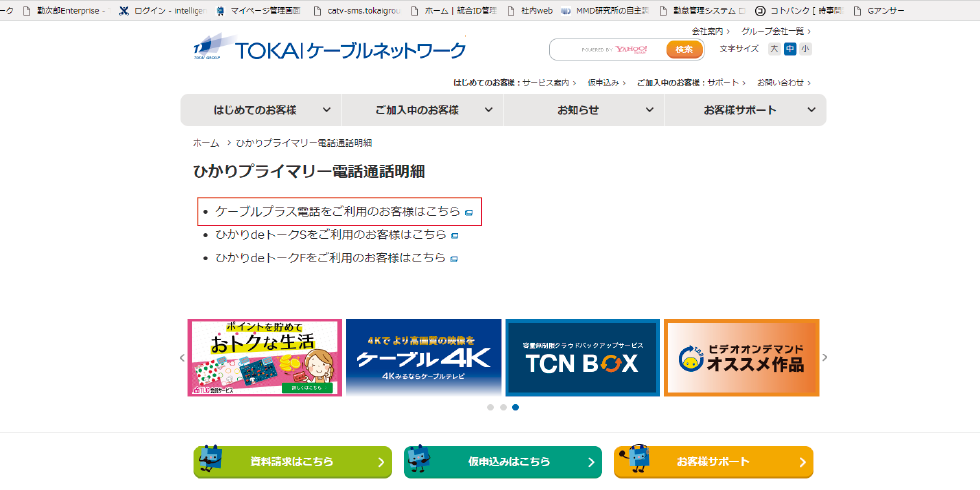Viewport: 980px width, 490px height.
Task: Select the second carousel dot
Action: point(503,407)
